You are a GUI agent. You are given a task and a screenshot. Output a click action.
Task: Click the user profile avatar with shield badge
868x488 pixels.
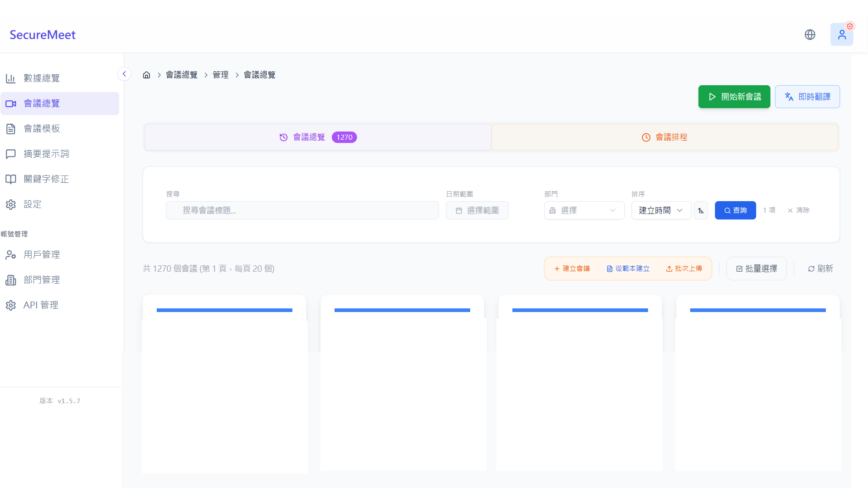coord(842,34)
